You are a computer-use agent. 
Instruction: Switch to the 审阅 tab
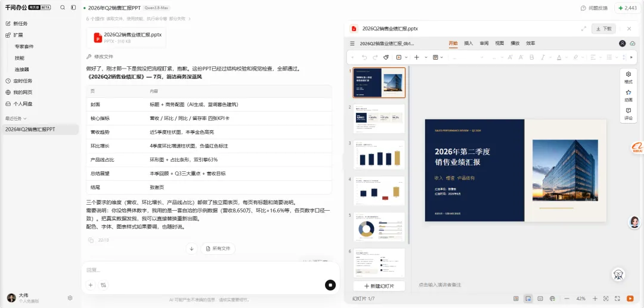coord(484,43)
